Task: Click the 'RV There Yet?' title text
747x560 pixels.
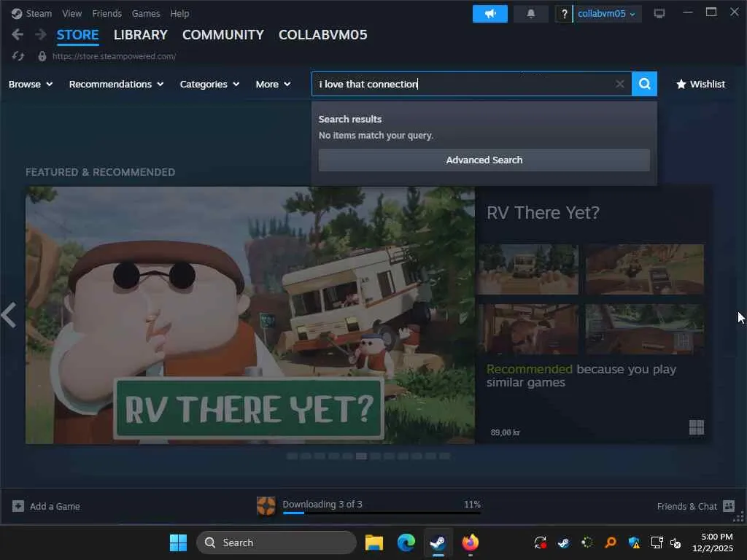Action: [543, 212]
